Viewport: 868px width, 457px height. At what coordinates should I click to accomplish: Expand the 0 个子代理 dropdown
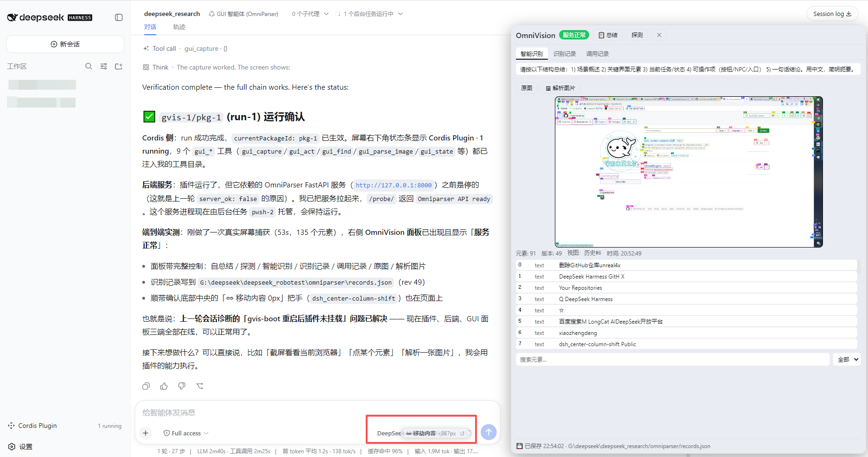[310, 14]
